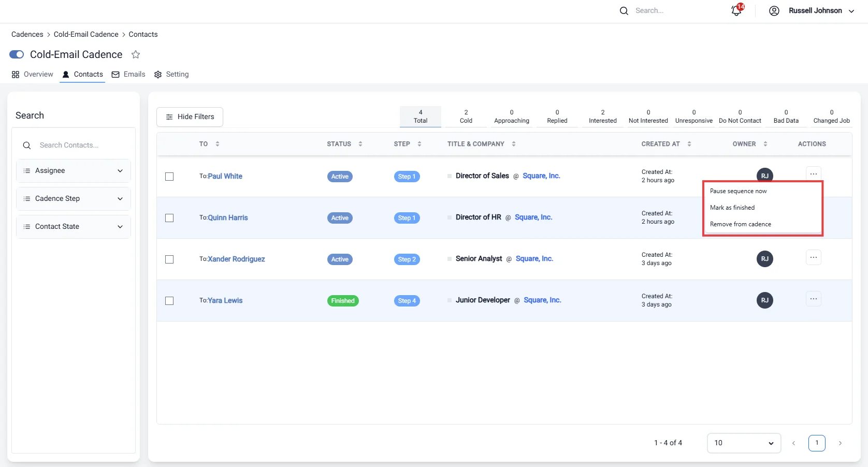Open Square, Inc. link for Senior Analyst
Screen dimensions: 868x467
tap(534, 259)
